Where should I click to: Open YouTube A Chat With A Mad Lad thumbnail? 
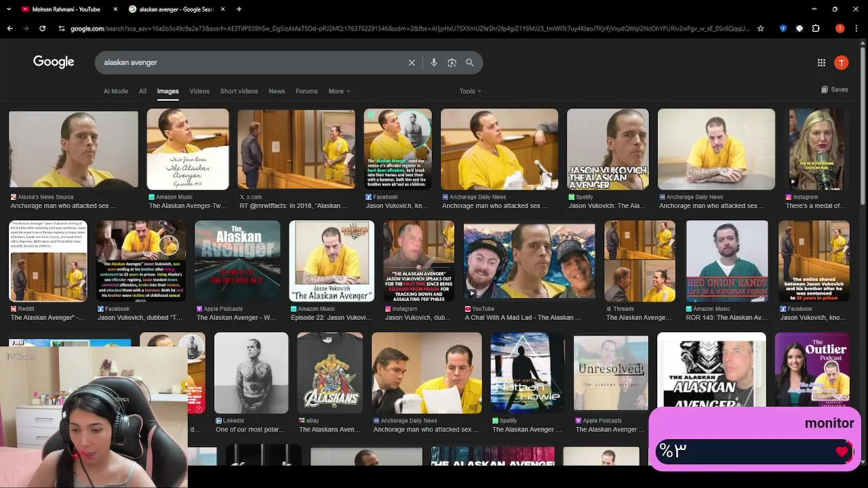tap(530, 261)
